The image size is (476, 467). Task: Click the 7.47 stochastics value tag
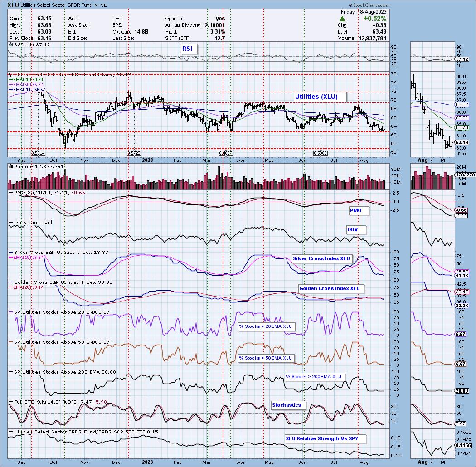tap(461, 423)
